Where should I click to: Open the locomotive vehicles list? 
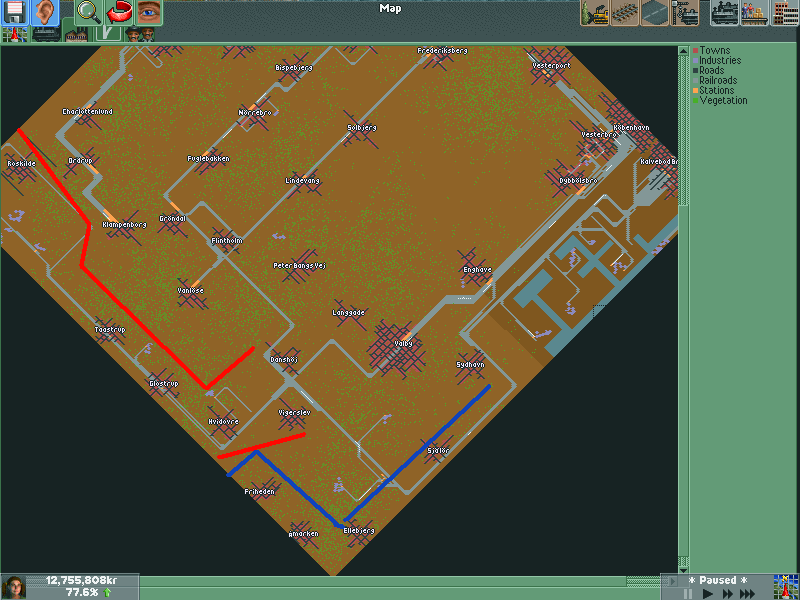(724, 12)
